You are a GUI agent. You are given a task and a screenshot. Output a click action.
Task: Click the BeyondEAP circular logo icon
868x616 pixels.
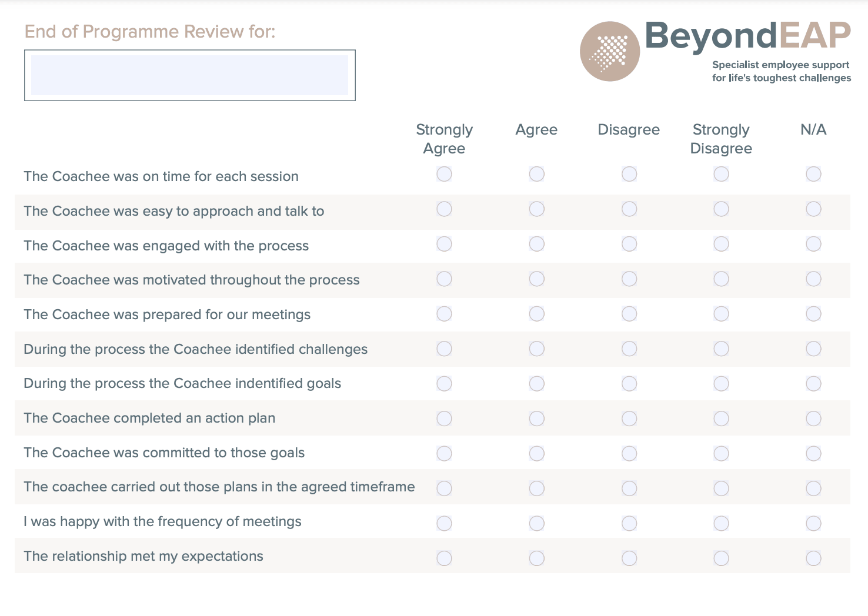610,51
